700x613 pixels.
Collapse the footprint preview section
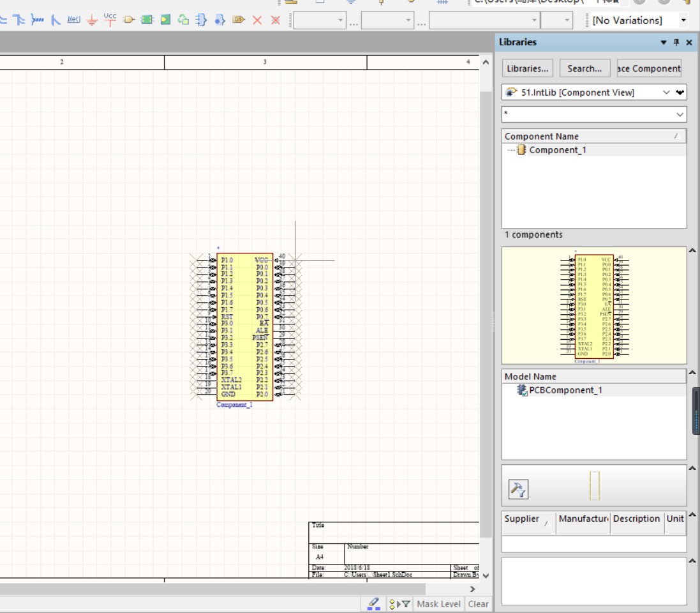click(x=692, y=468)
